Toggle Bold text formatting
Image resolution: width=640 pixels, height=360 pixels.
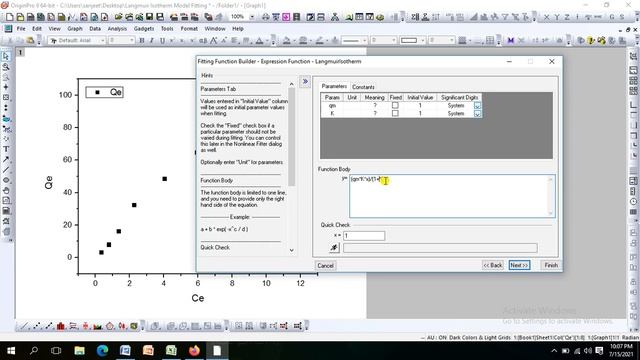pos(142,40)
